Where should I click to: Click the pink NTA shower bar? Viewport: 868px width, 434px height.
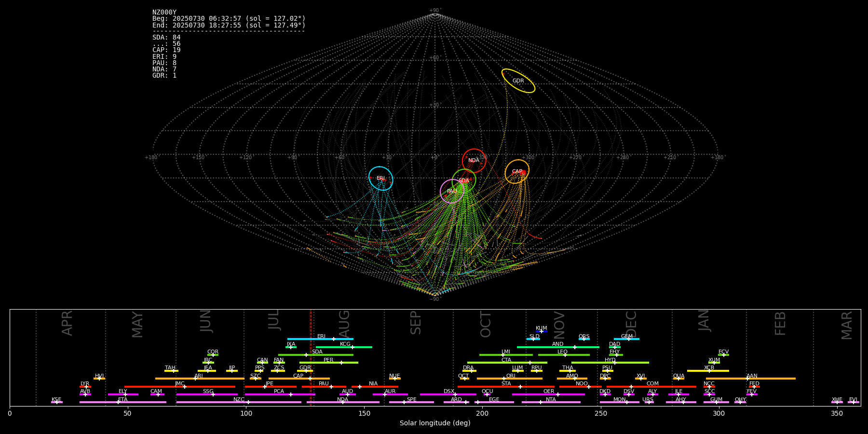pos(551,402)
